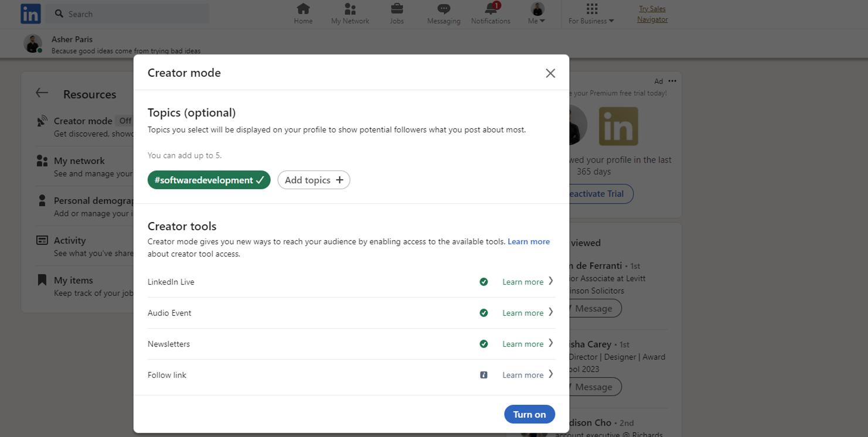Viewport: 868px width, 437px height.
Task: Toggle the Newsletters green checkmark
Action: (x=484, y=344)
